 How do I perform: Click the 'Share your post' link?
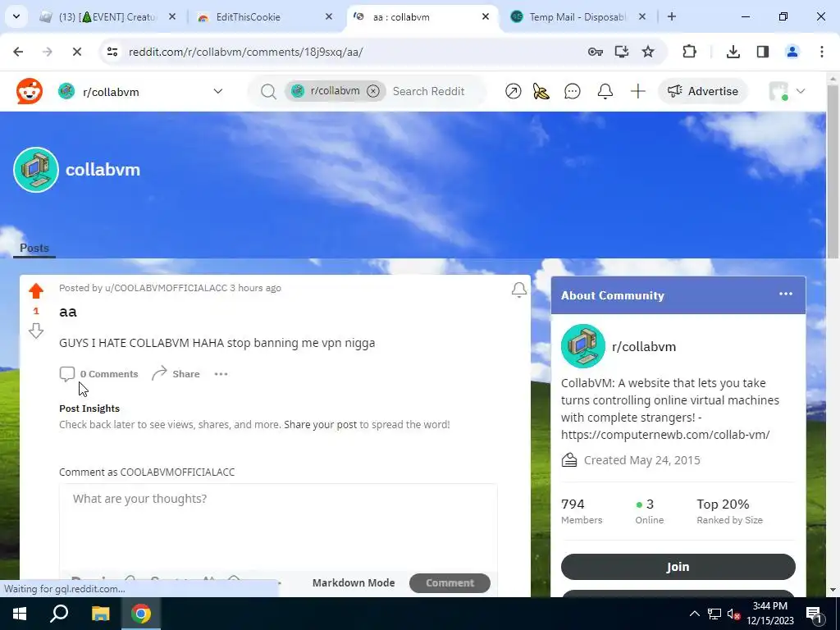tap(321, 424)
